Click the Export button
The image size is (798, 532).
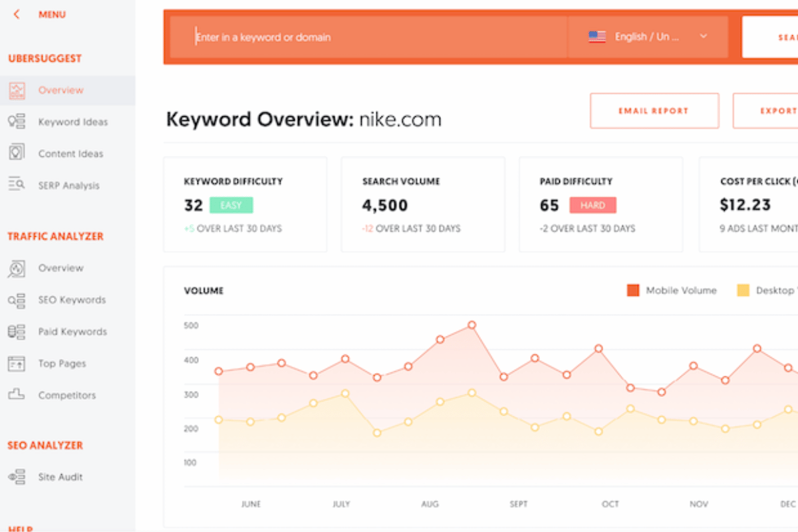[x=765, y=111]
